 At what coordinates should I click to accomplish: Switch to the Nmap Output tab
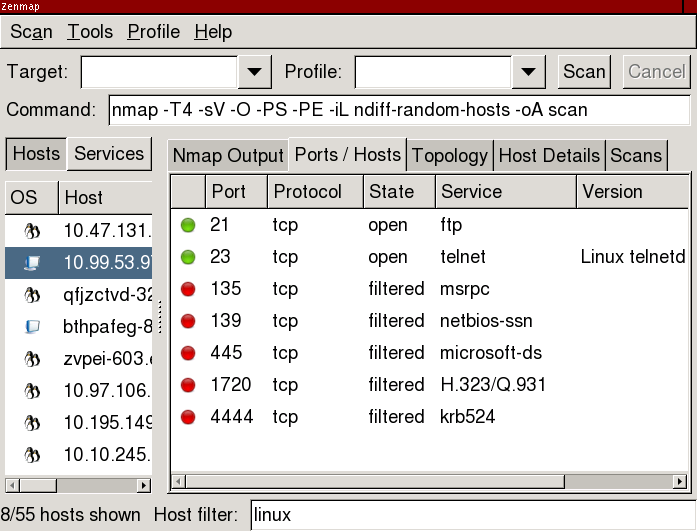pos(228,156)
